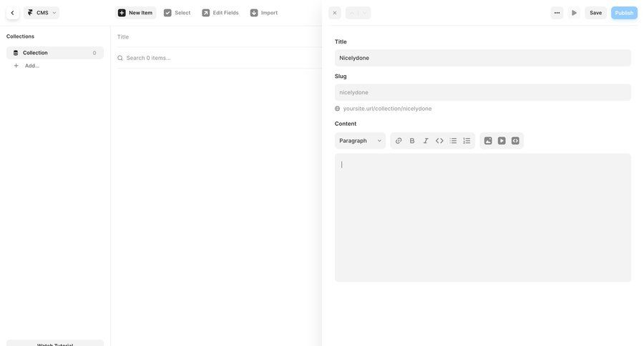
Task: Close the item editor panel
Action: (x=335, y=13)
